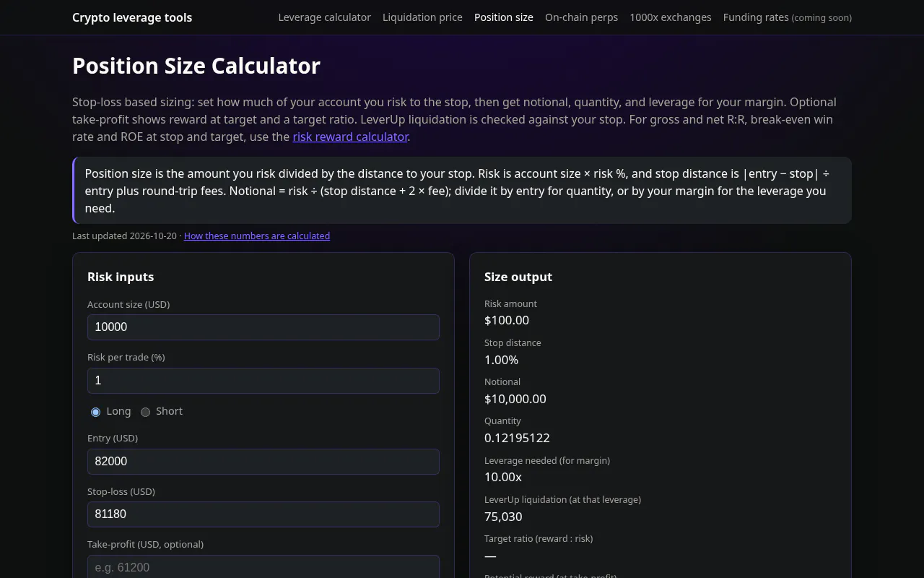
Task: Select the Long position radio button
Action: click(95, 412)
